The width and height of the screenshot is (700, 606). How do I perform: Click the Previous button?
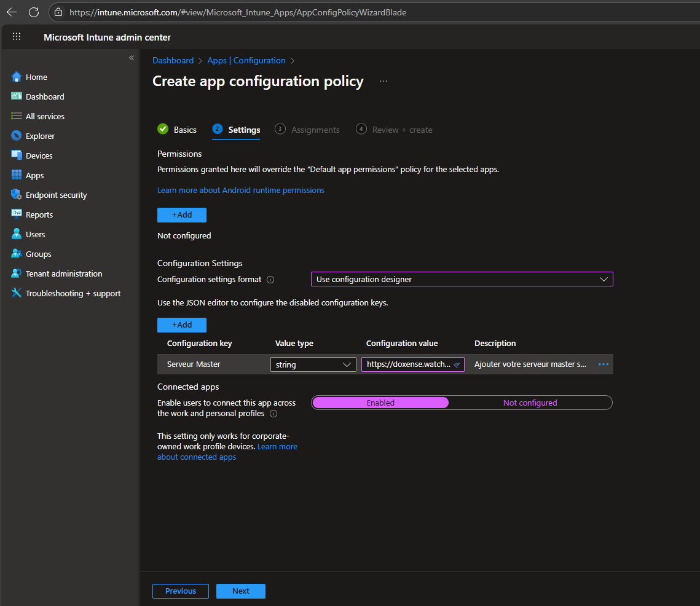180,591
